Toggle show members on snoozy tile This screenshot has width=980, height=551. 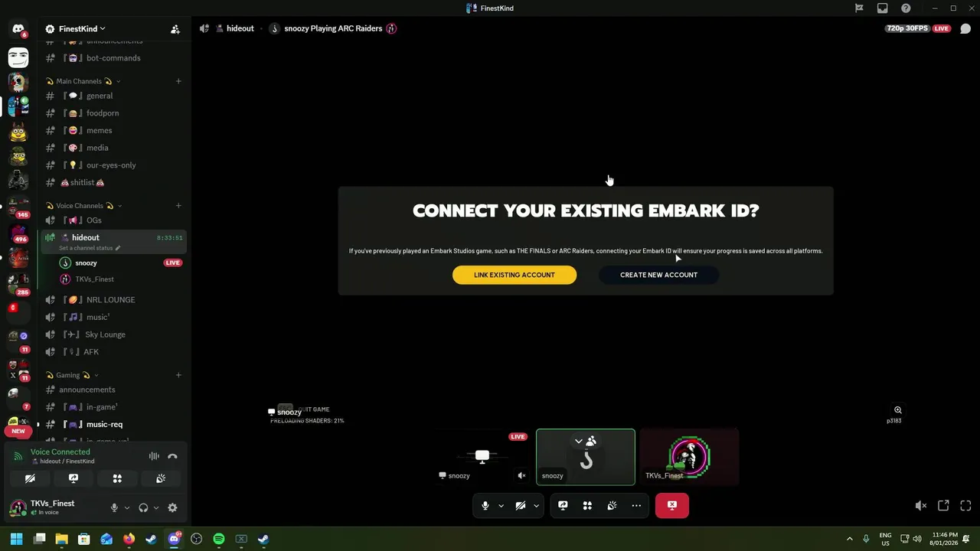click(585, 441)
